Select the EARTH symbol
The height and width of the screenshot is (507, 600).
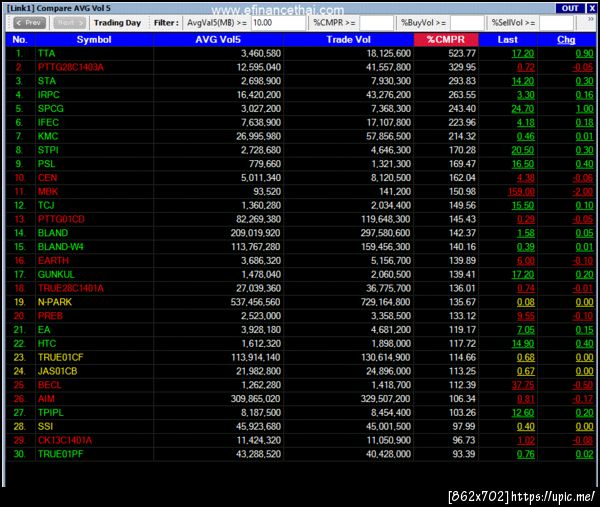click(x=53, y=261)
